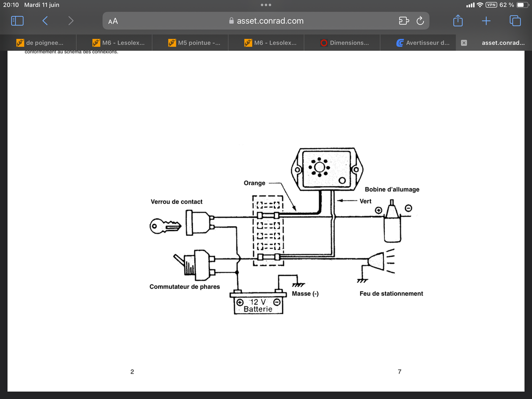
Task: Click 'Commutateur de phares' label
Action: pyautogui.click(x=184, y=287)
